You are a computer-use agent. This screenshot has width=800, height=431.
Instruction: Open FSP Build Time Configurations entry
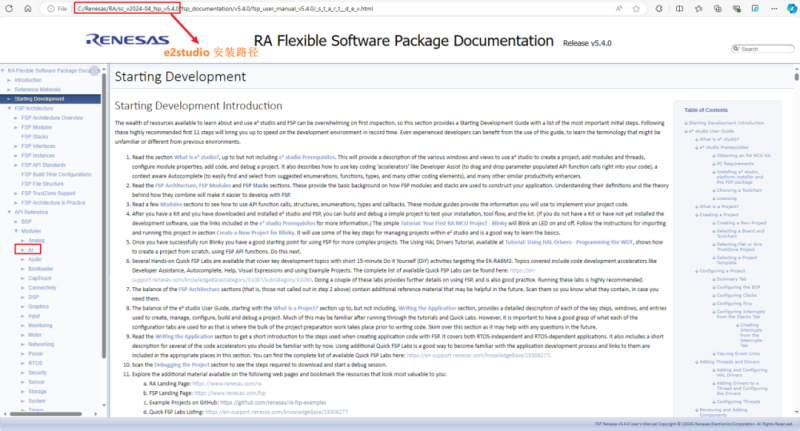tap(56, 174)
